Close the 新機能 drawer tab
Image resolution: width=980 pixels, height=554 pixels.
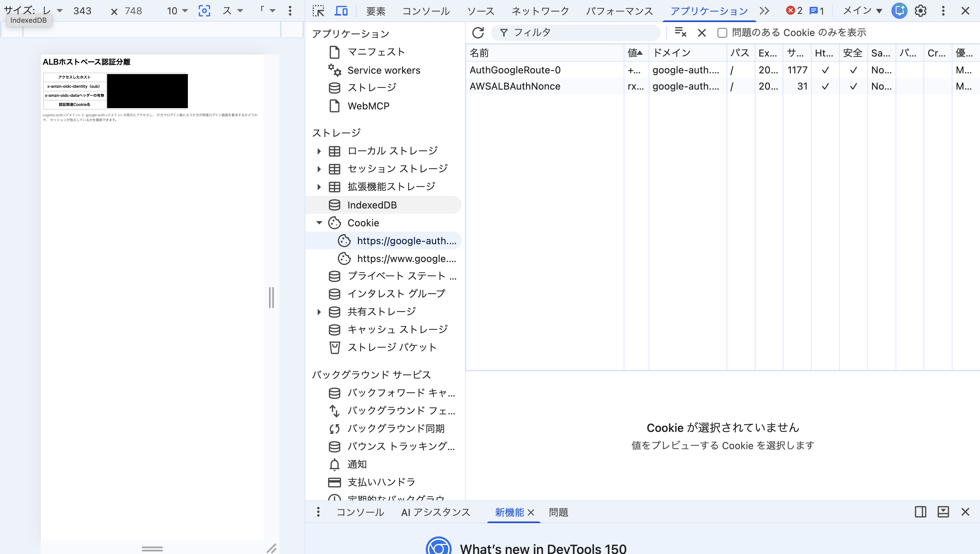pos(531,512)
